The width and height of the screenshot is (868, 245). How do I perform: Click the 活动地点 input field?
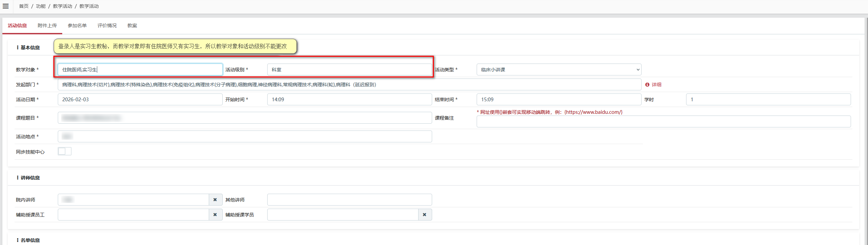click(245, 137)
